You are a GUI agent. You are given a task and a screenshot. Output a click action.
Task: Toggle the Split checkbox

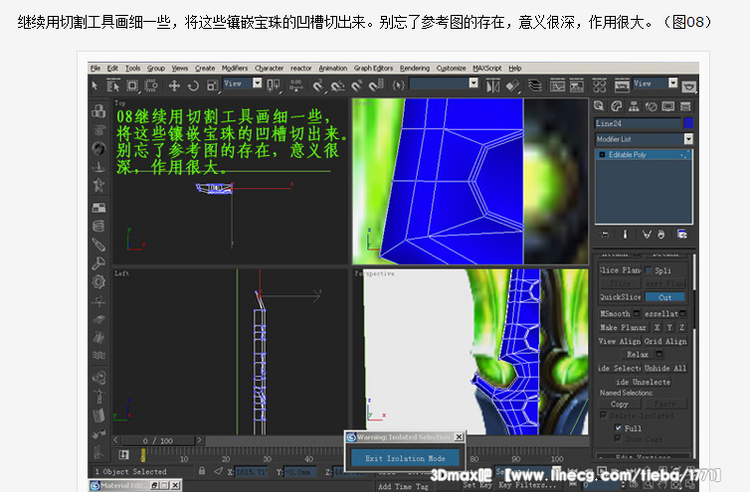coord(648,271)
